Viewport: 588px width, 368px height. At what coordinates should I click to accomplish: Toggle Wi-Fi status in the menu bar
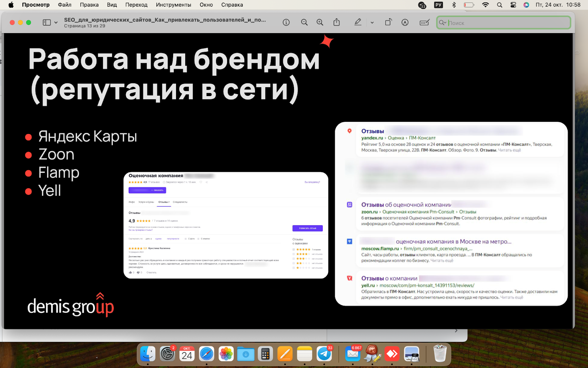pyautogui.click(x=485, y=5)
